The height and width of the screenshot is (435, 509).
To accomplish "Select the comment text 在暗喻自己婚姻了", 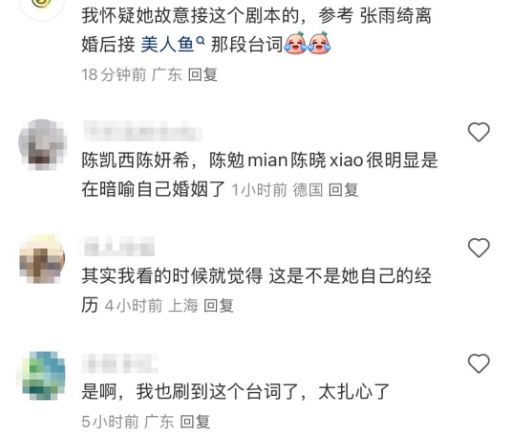I will (x=154, y=189).
